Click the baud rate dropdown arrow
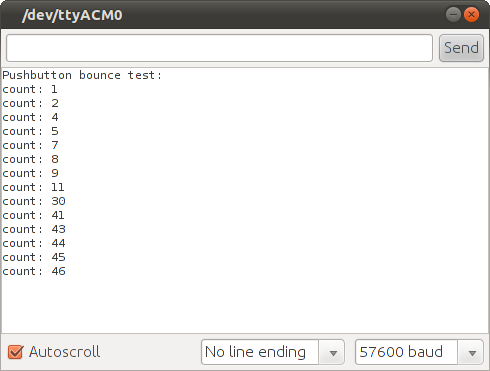 tap(472, 352)
